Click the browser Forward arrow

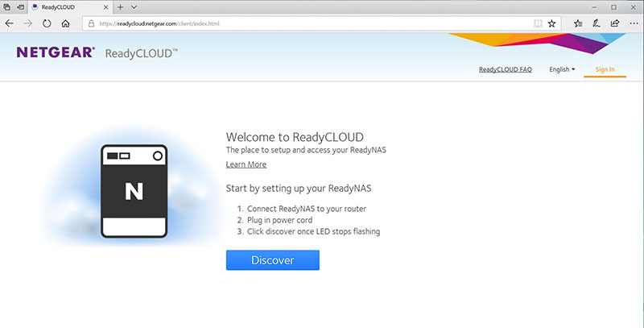pyautogui.click(x=28, y=24)
